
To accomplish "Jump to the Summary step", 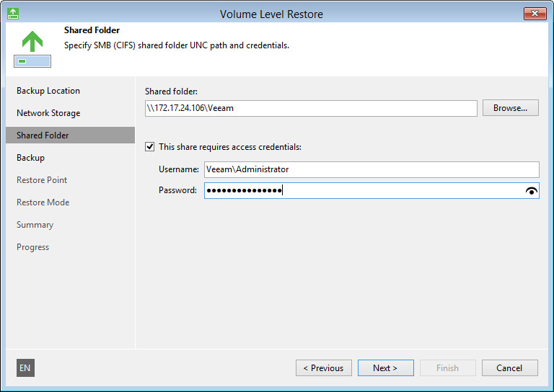I will tap(35, 225).
